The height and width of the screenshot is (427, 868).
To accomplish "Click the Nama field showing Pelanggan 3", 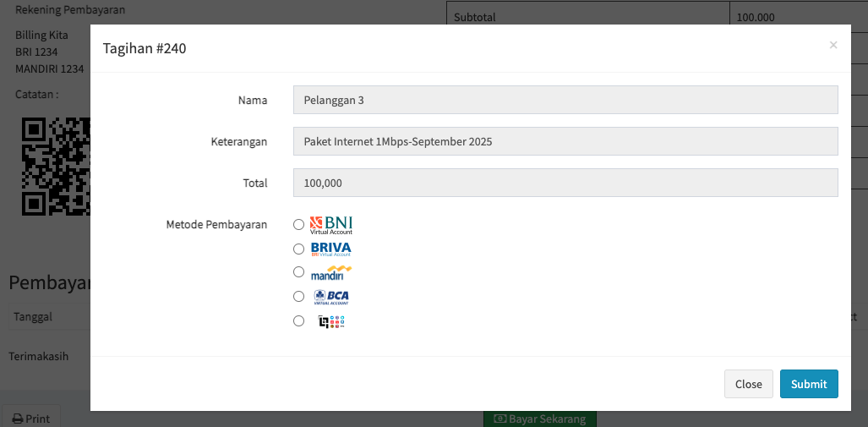I will coord(565,100).
